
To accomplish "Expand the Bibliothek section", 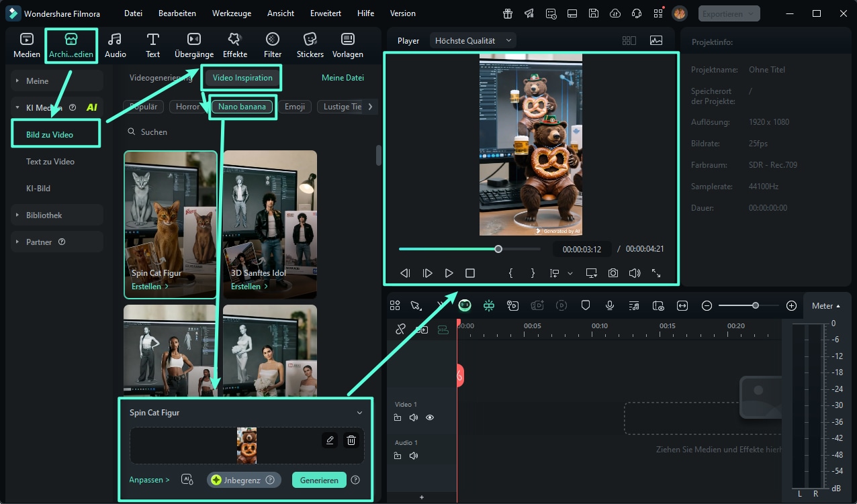I will 44,215.
